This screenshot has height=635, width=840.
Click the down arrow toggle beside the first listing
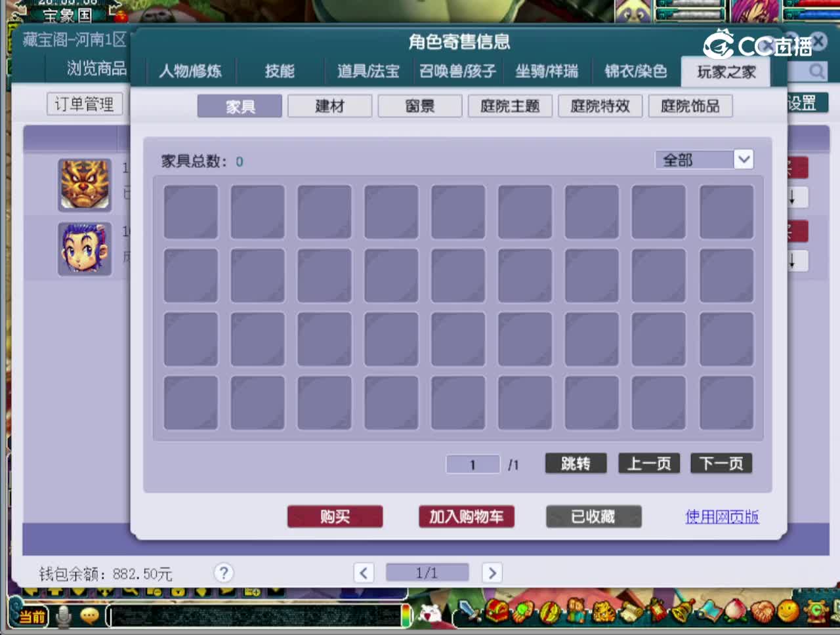(x=793, y=197)
